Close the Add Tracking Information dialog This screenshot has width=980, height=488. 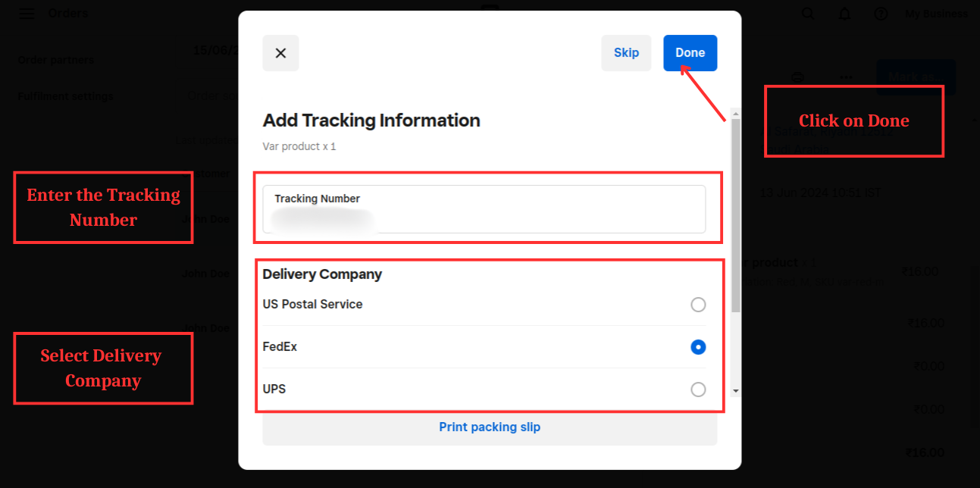(x=280, y=53)
